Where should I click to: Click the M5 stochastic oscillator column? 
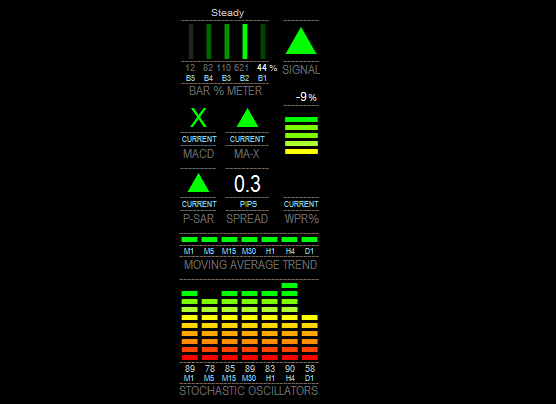209,330
